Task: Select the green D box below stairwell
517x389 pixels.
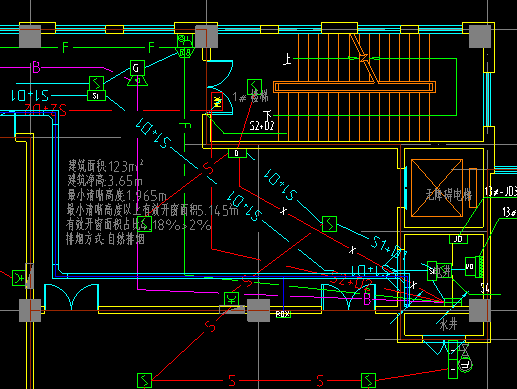Action: coord(237,153)
